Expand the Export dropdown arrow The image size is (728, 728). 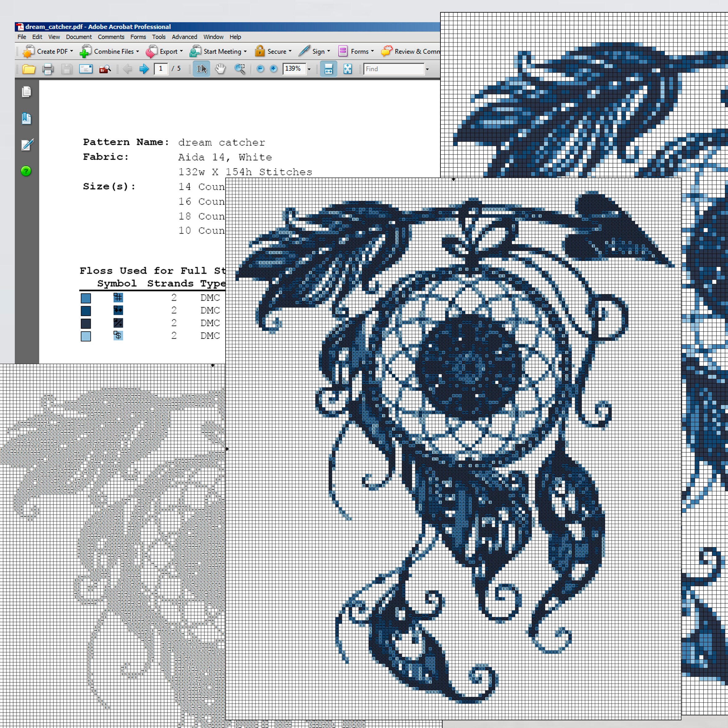pyautogui.click(x=181, y=51)
